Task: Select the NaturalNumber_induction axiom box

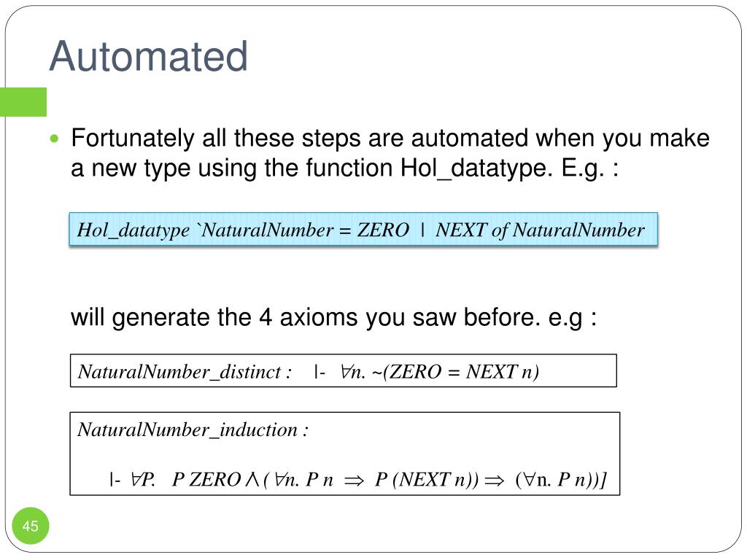Action: tap(345, 454)
